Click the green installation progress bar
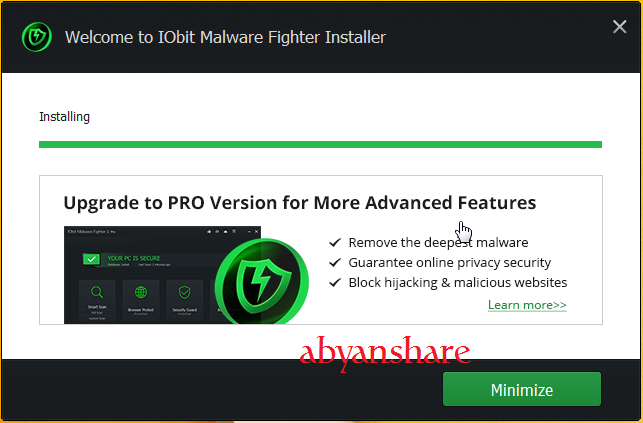Image resolution: width=643 pixels, height=423 pixels. 320,144
